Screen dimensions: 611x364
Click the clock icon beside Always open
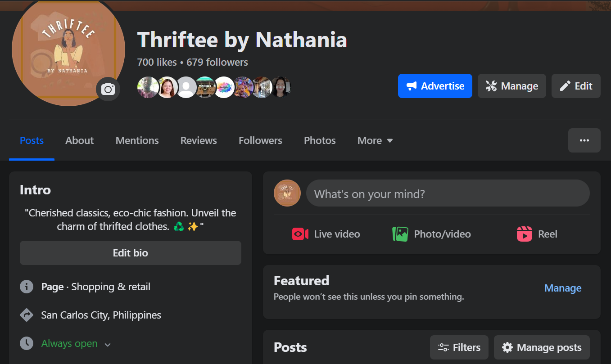tap(27, 343)
